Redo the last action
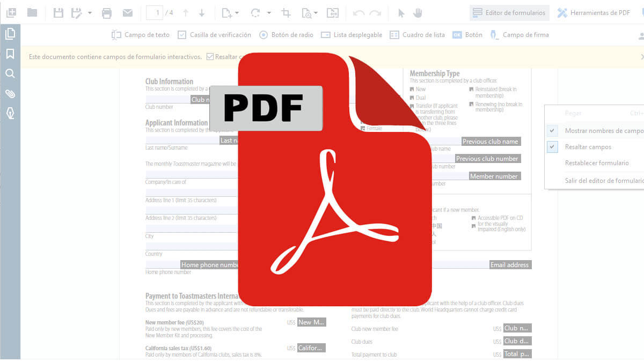The height and width of the screenshot is (362, 644). pos(376,12)
